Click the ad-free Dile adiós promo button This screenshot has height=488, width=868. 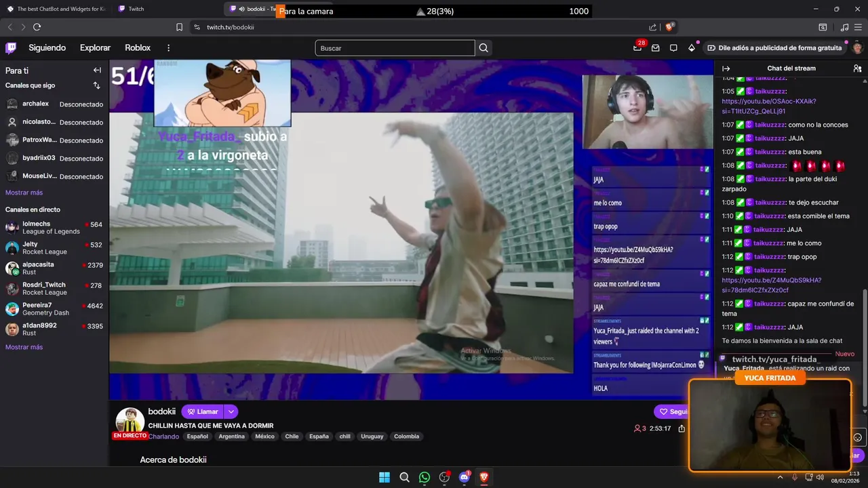[x=774, y=48]
